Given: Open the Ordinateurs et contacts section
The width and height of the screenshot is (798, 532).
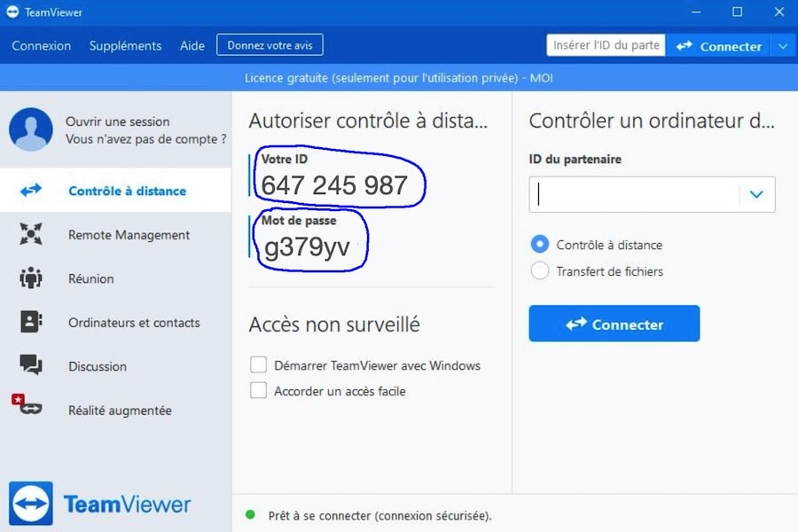Looking at the screenshot, I should coord(115,322).
